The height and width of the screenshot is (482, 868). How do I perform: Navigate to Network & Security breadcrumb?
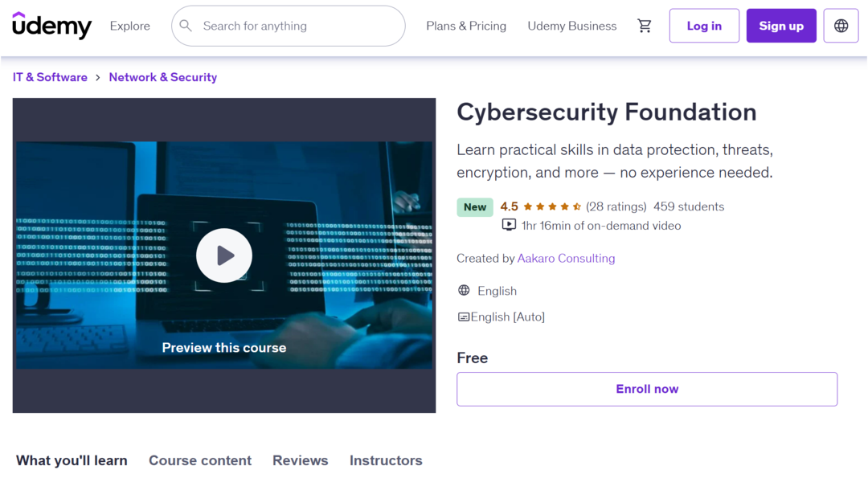tap(163, 77)
